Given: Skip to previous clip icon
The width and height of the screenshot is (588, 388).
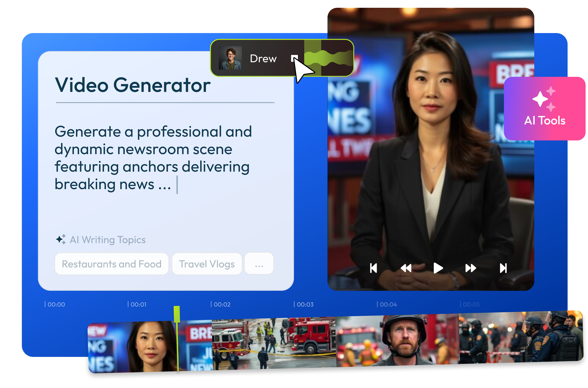Looking at the screenshot, I should click(373, 268).
